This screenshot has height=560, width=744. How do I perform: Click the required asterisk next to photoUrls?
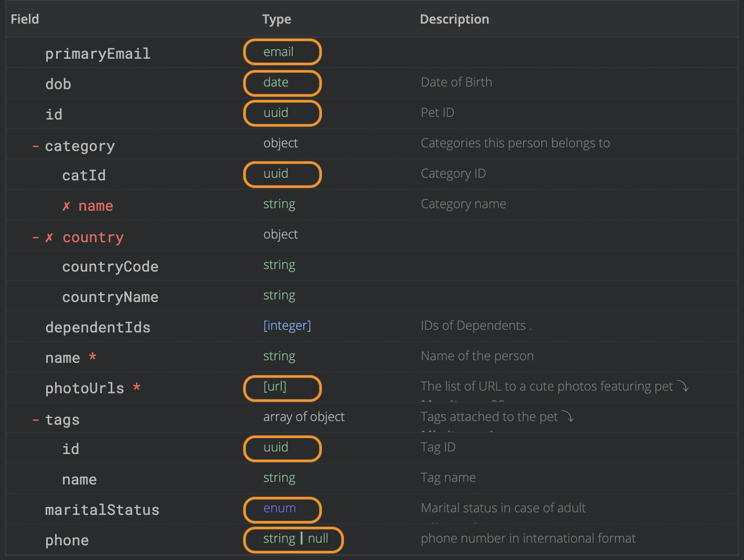(136, 387)
